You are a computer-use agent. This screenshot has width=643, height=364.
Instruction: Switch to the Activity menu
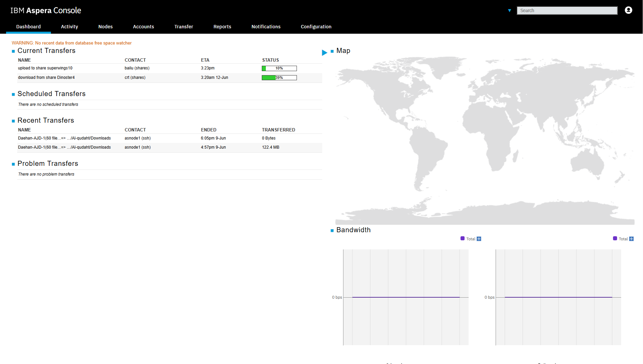tap(69, 27)
